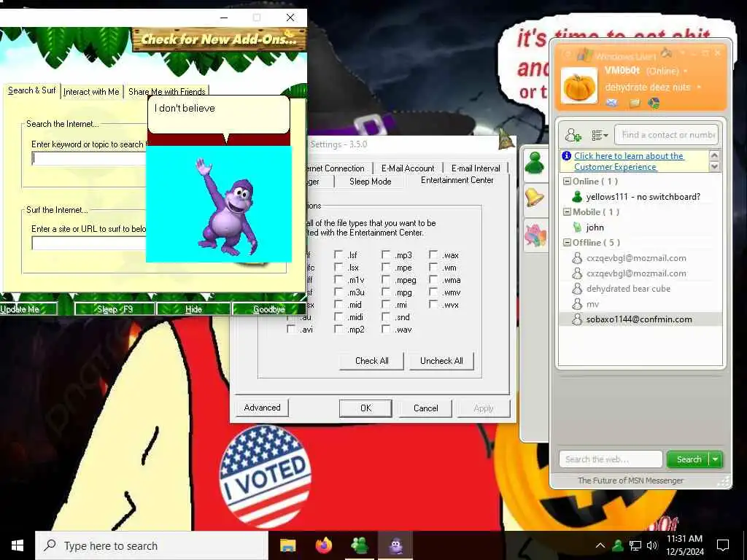Click the Goodbye button in BonziBuddy

click(268, 309)
